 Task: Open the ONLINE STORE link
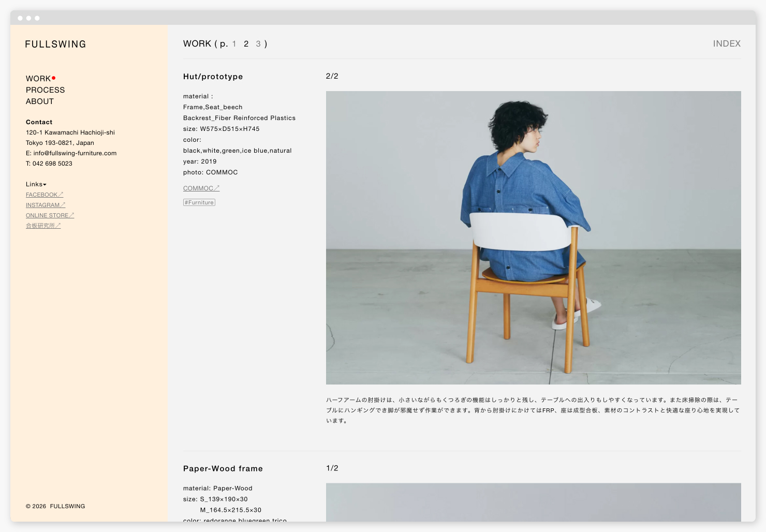(x=50, y=215)
